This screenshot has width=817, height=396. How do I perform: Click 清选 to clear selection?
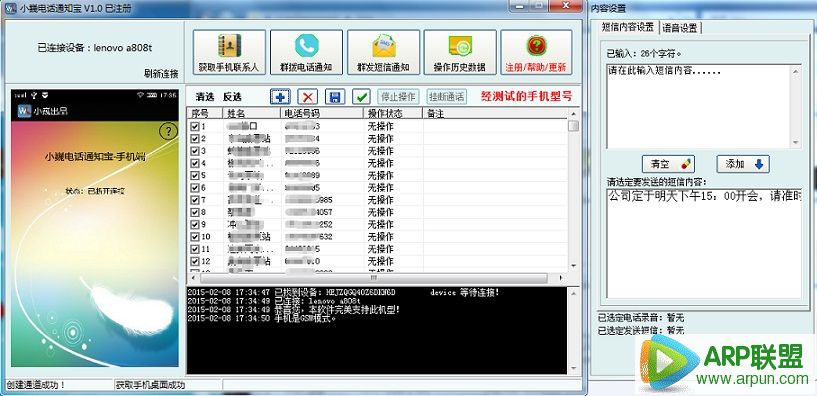205,97
